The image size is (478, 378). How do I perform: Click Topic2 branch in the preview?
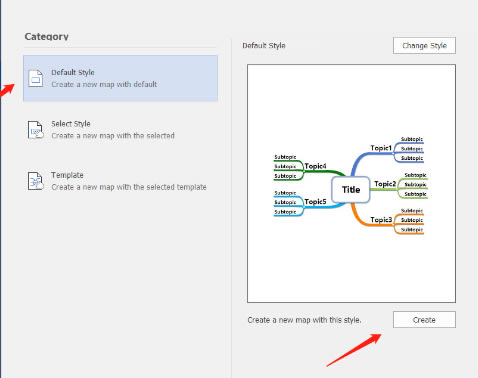tap(385, 184)
